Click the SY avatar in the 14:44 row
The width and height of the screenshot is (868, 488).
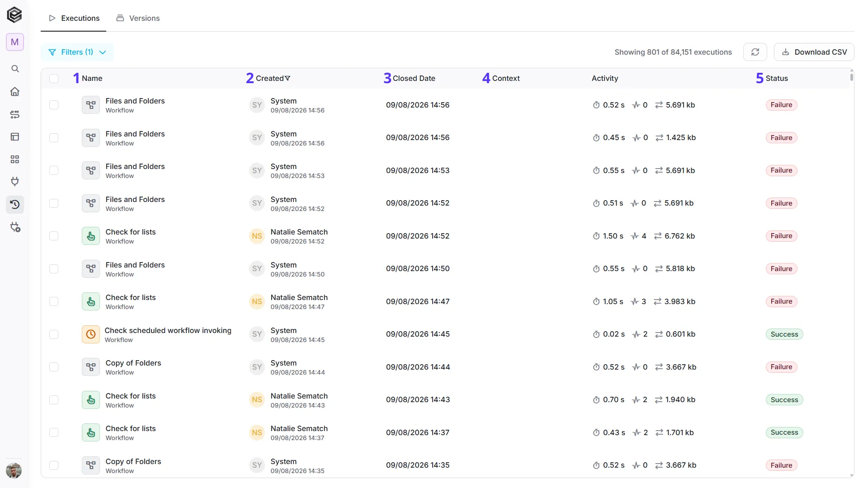(257, 367)
